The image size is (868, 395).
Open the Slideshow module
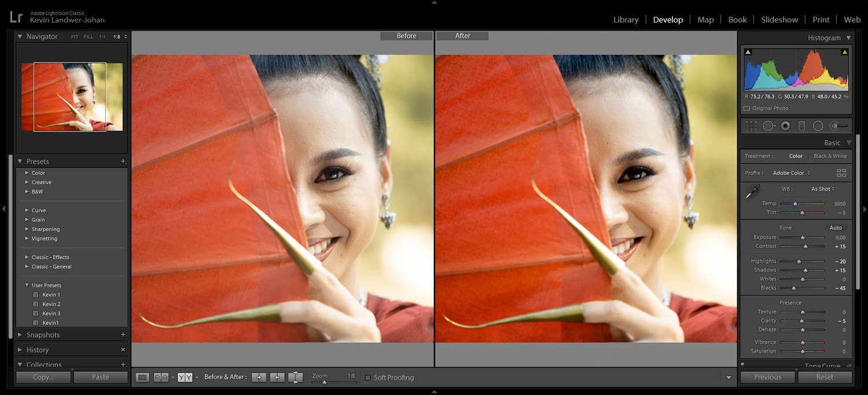coord(779,19)
